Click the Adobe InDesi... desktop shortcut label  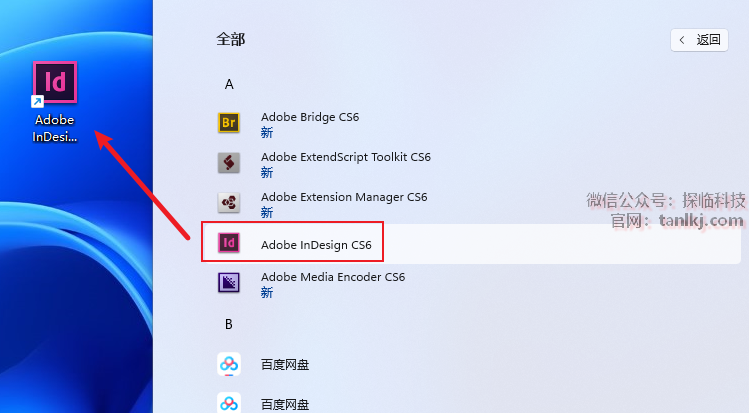coord(55,129)
